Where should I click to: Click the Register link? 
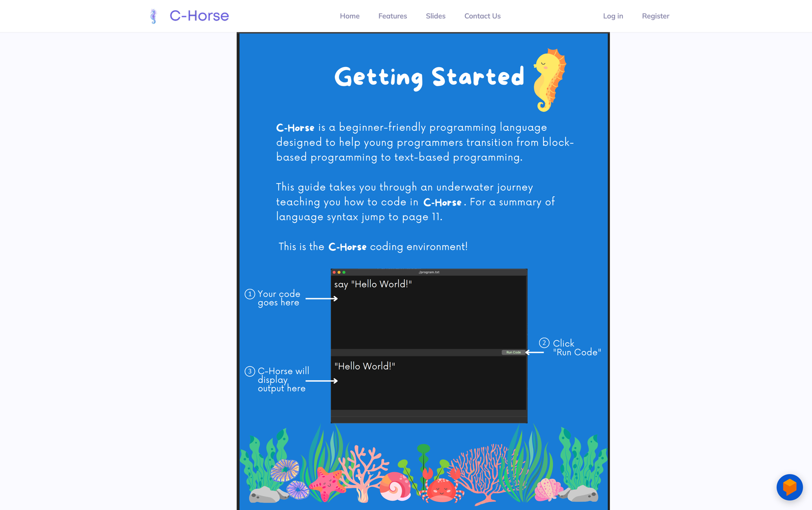(655, 16)
